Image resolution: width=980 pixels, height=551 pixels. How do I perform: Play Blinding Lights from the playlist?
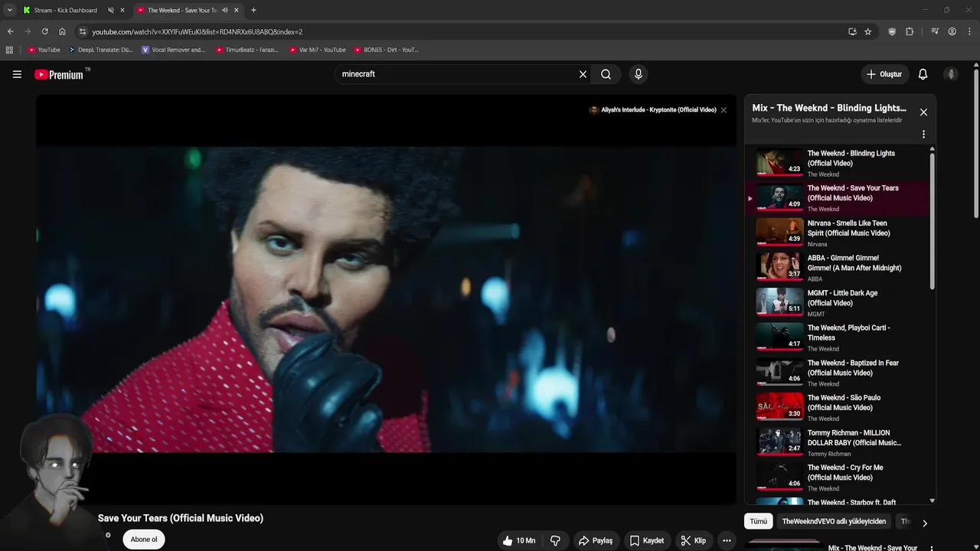(837, 163)
